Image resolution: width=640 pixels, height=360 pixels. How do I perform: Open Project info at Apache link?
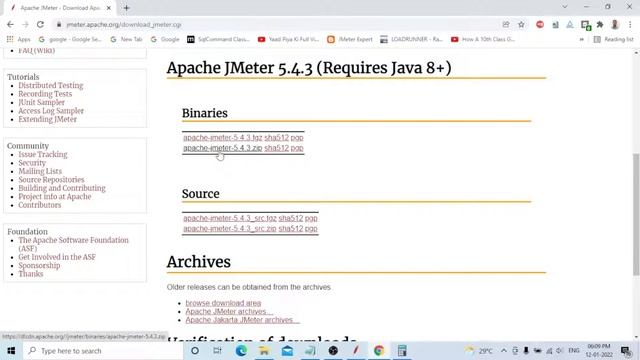[55, 197]
